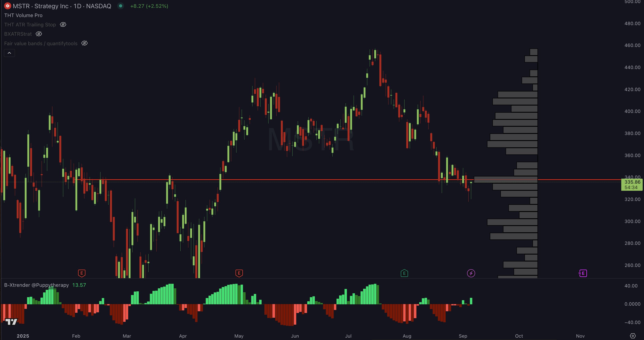Open the early February red earnings marker
This screenshot has width=644, height=340.
(x=82, y=273)
